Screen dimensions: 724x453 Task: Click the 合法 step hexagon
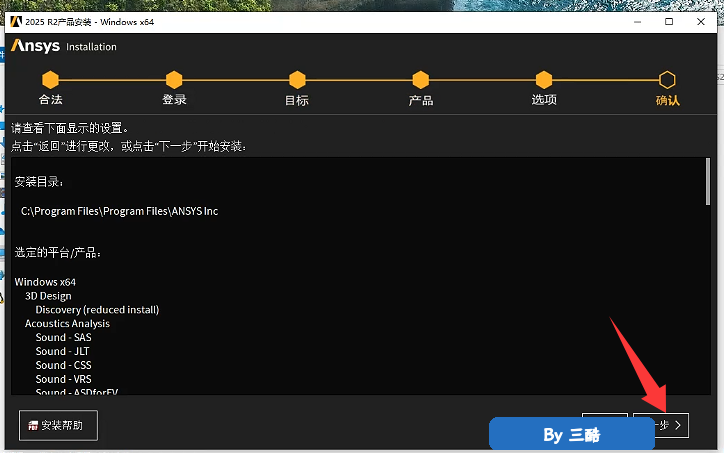50,79
